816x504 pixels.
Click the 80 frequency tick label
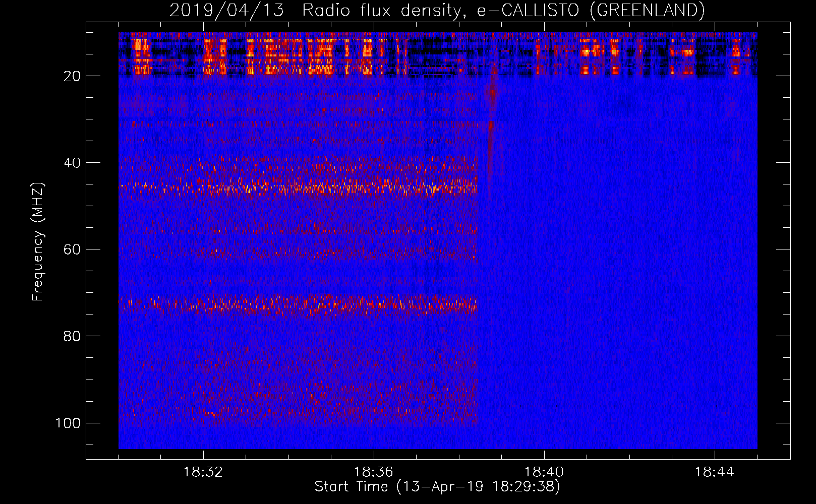click(x=72, y=336)
